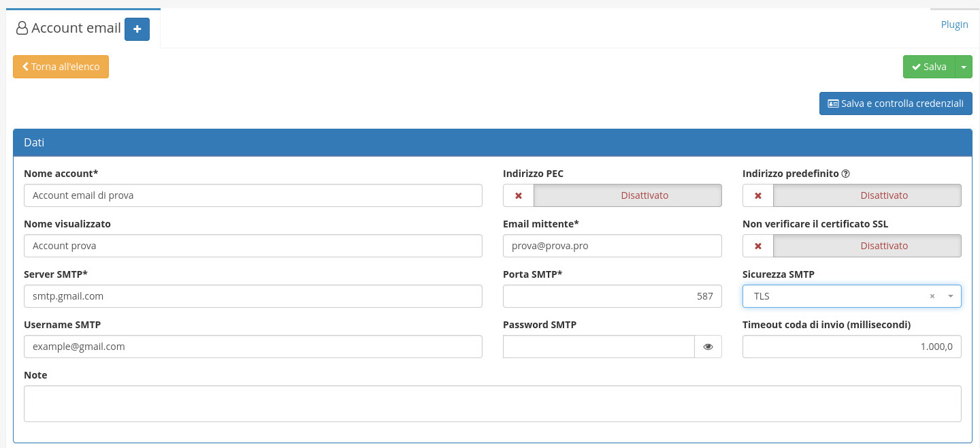
Task: Expand the Salva button dropdown arrow
Action: pyautogui.click(x=964, y=67)
